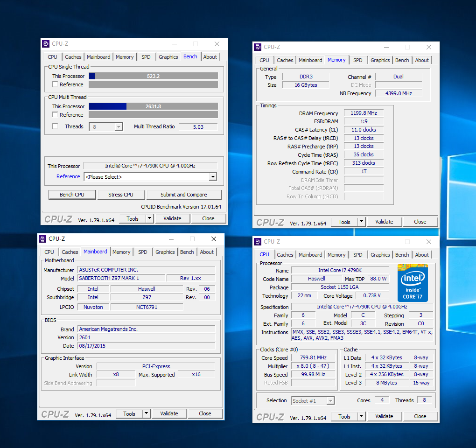Click the Bench CPU button
Viewport: 476px width, 448px height.
tap(72, 195)
